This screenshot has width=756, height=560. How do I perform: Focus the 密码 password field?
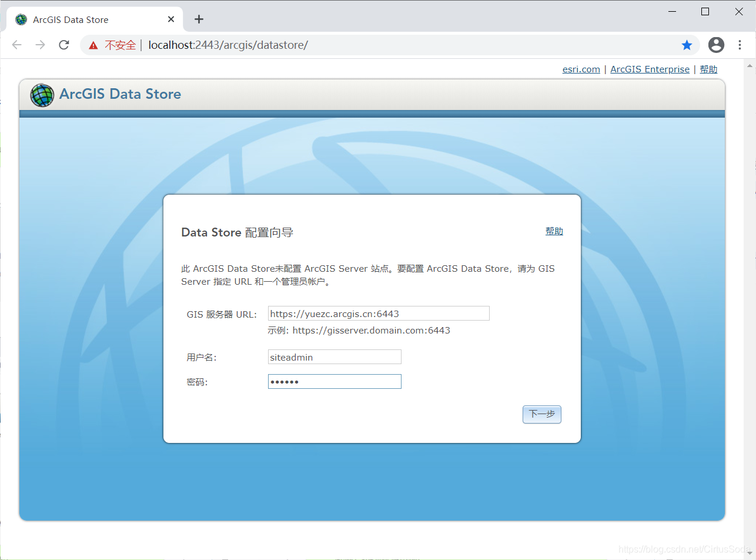(x=334, y=382)
